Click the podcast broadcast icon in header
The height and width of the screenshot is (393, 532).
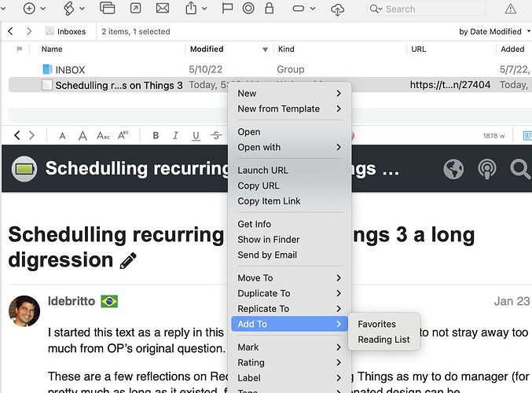tap(486, 168)
